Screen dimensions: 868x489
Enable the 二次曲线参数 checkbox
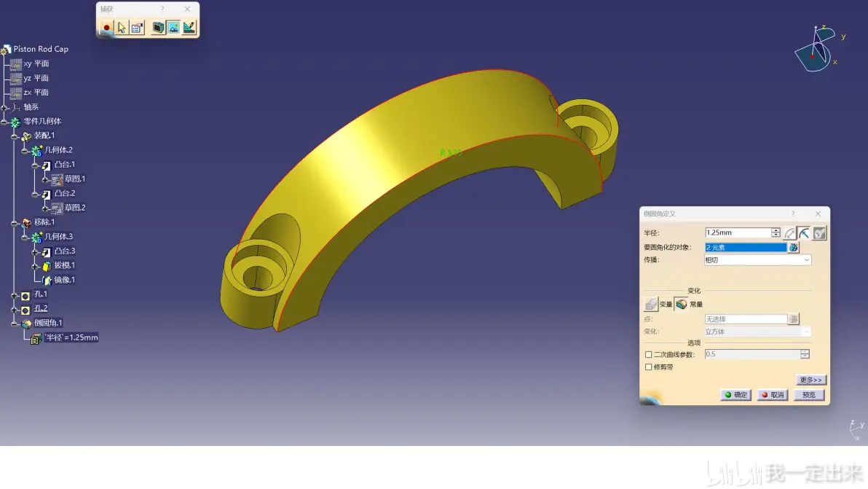point(648,354)
